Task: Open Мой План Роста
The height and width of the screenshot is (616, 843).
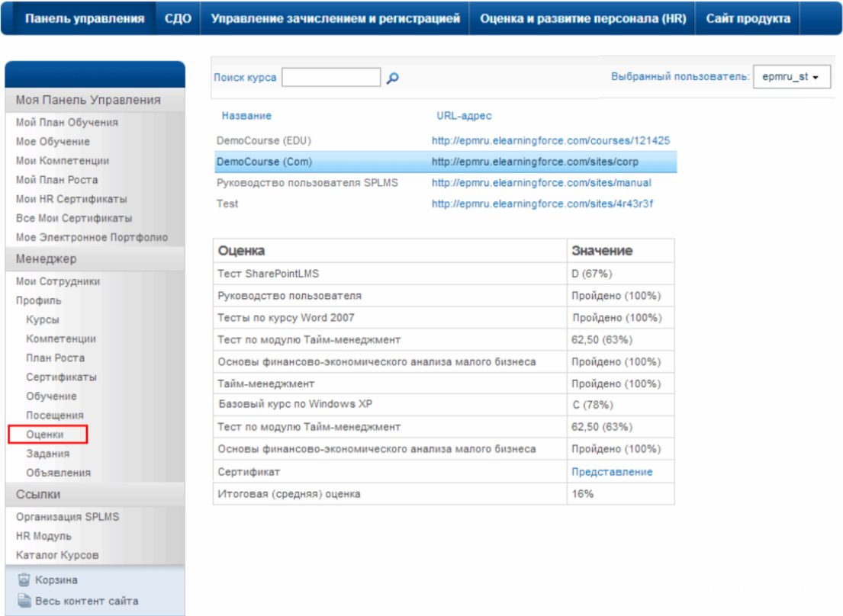Action: [x=56, y=180]
